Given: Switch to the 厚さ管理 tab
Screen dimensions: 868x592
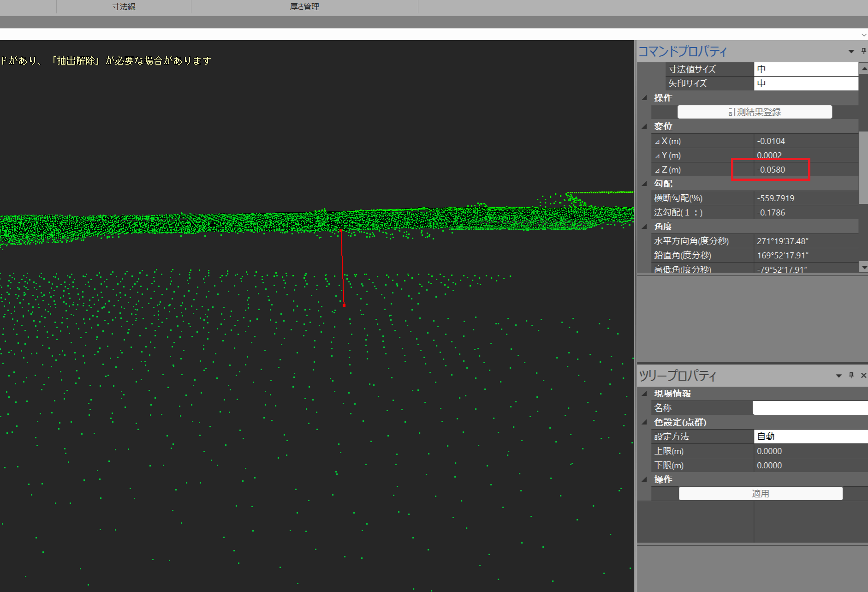Looking at the screenshot, I should [x=304, y=7].
